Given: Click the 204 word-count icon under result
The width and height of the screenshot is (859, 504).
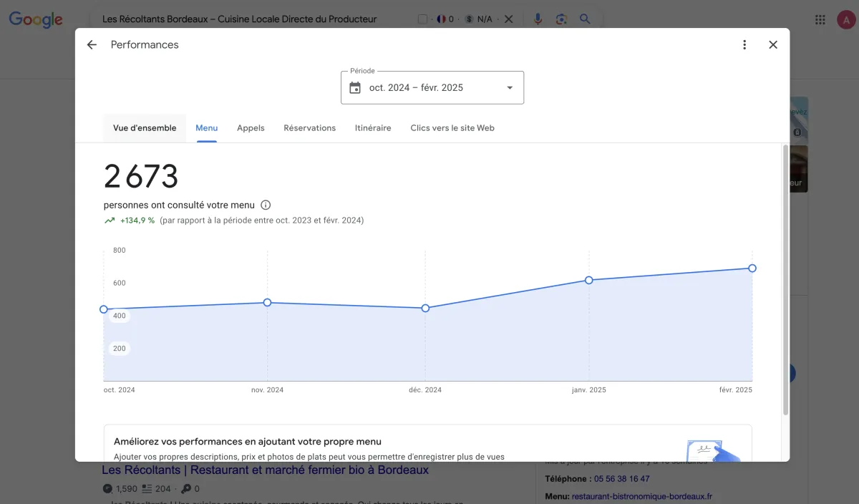Looking at the screenshot, I should point(147,489).
